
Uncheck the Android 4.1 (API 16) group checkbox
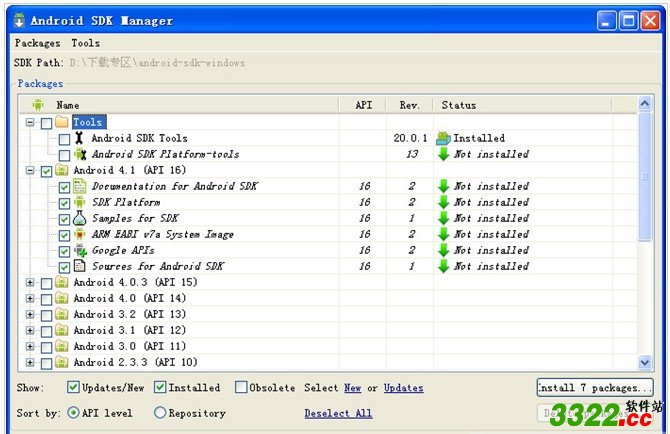coord(46,171)
